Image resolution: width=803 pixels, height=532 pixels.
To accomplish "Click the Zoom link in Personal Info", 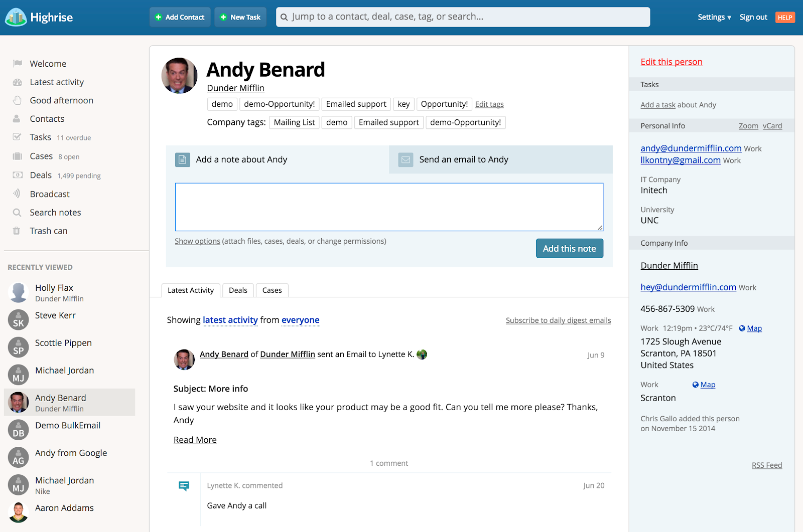I will pos(748,126).
